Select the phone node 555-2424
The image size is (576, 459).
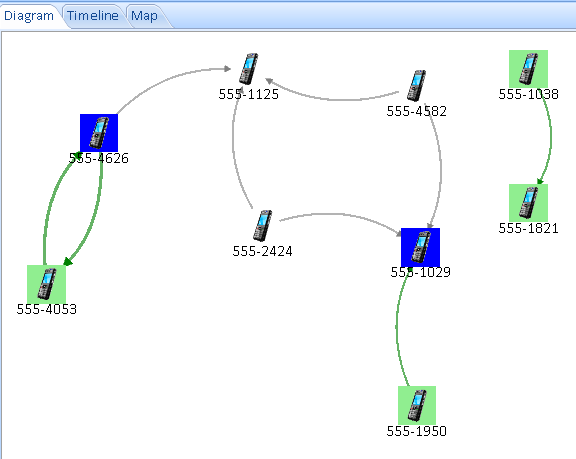[x=262, y=225]
